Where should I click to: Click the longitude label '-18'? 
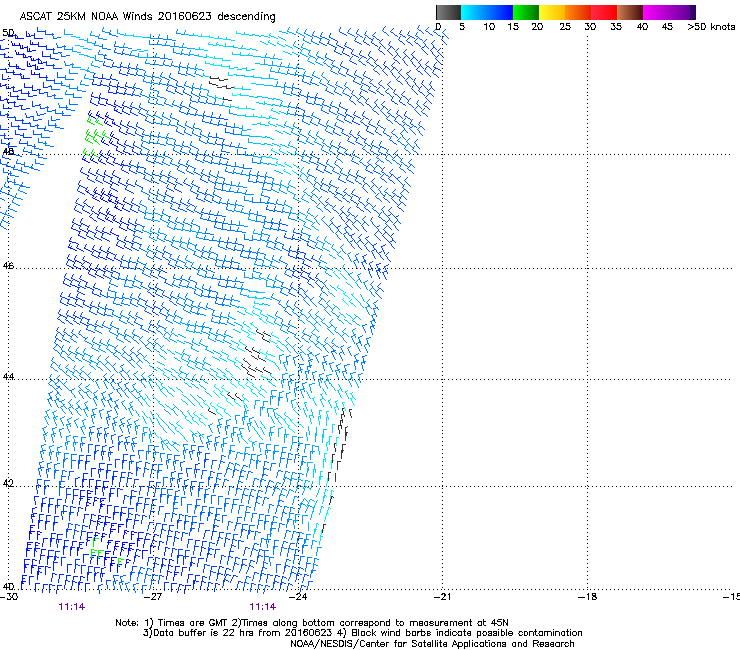pyautogui.click(x=587, y=597)
